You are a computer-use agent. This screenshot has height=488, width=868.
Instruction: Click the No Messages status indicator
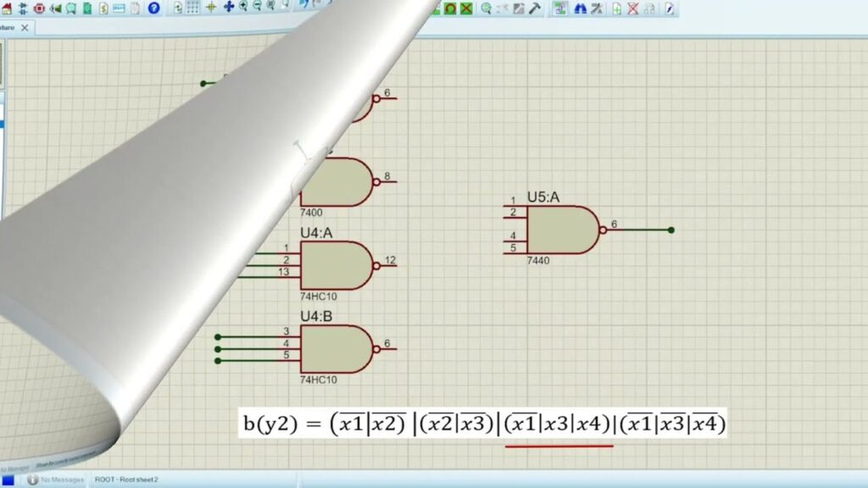click(56, 480)
